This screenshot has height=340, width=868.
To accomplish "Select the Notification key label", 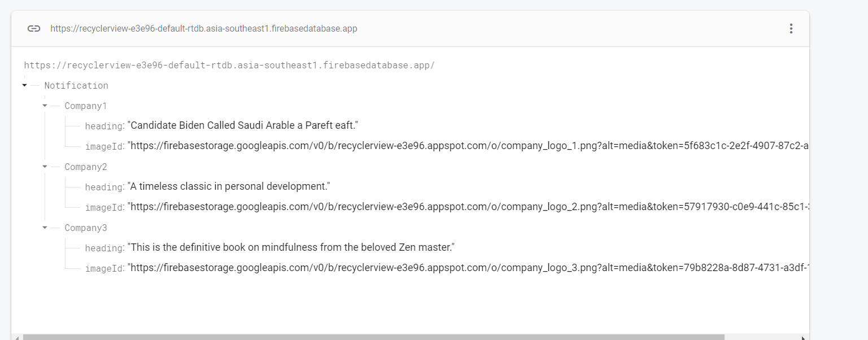I will pyautogui.click(x=76, y=86).
